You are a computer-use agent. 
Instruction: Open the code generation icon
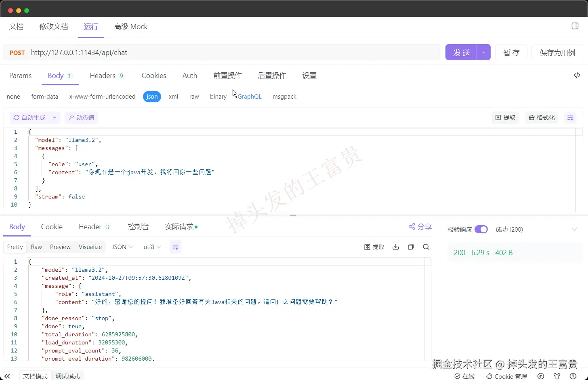point(577,75)
